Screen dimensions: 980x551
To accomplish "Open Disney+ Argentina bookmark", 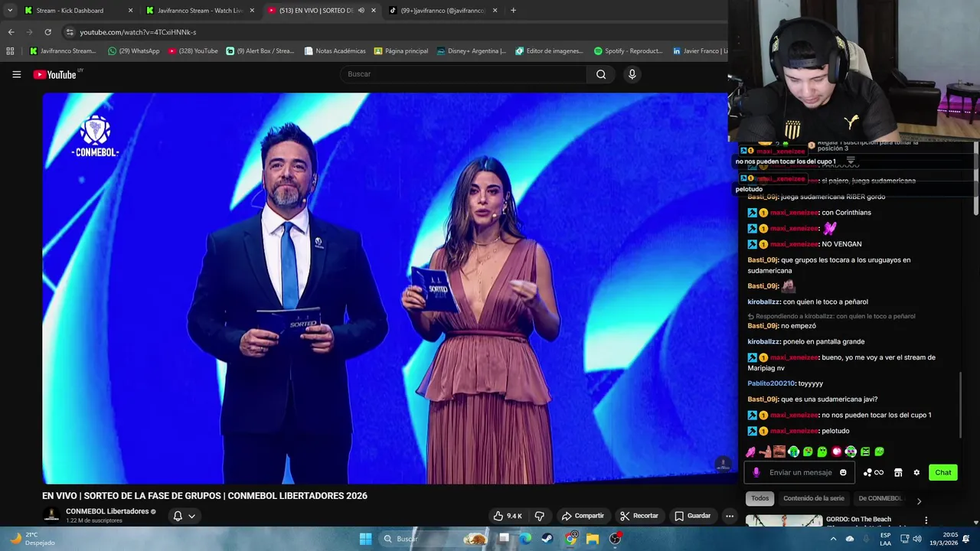I will (471, 51).
